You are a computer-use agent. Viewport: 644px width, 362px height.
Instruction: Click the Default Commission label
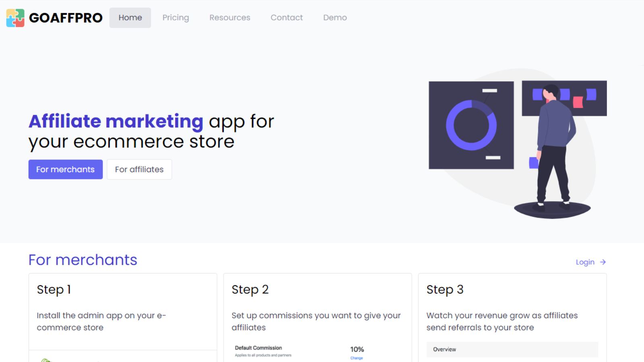pos(258,348)
